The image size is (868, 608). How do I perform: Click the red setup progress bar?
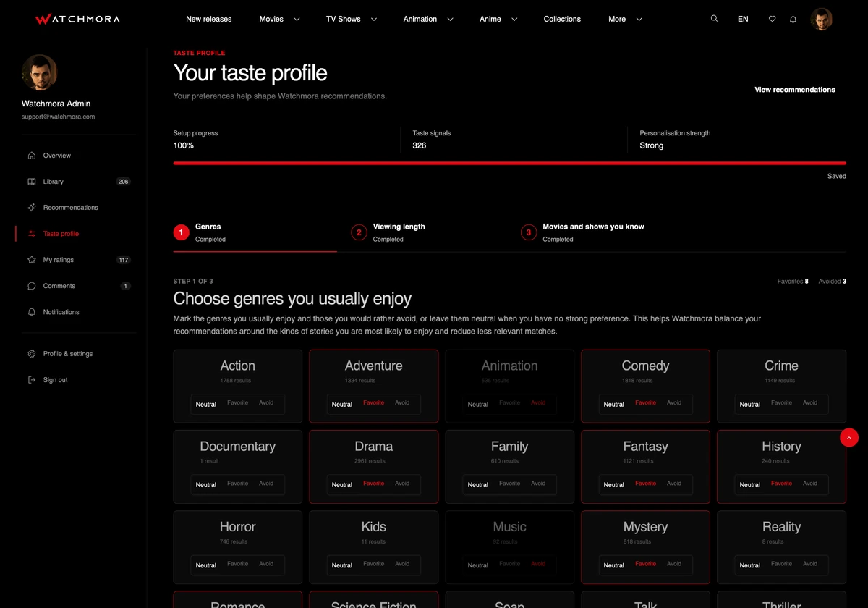(509, 163)
